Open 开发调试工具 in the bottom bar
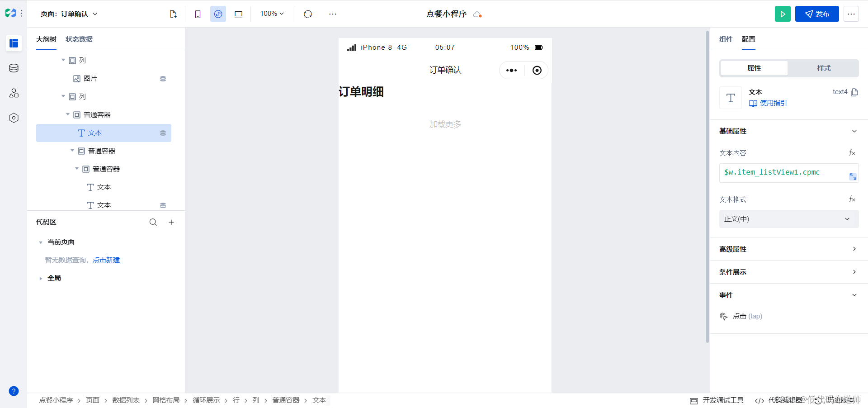The width and height of the screenshot is (868, 408). coord(717,400)
